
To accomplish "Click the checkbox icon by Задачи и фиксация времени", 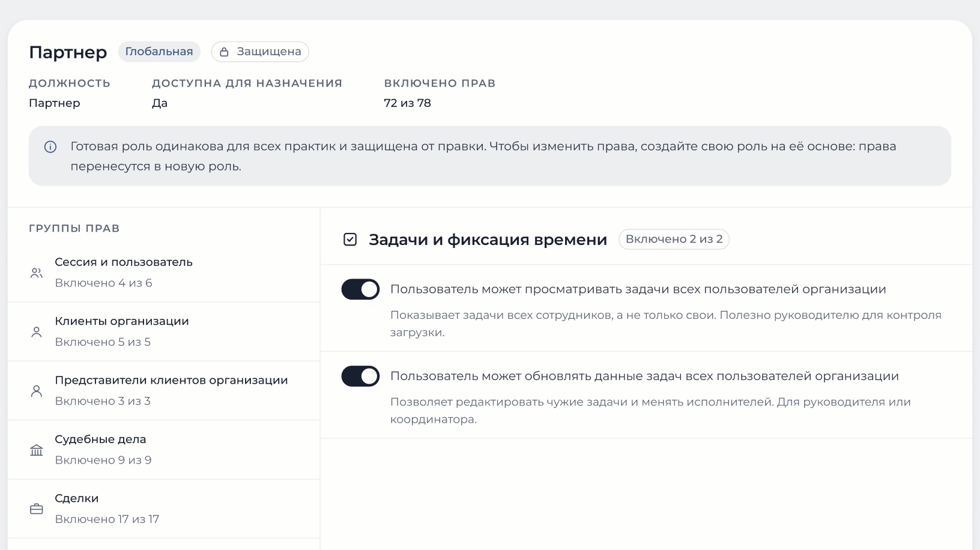I will pyautogui.click(x=350, y=240).
